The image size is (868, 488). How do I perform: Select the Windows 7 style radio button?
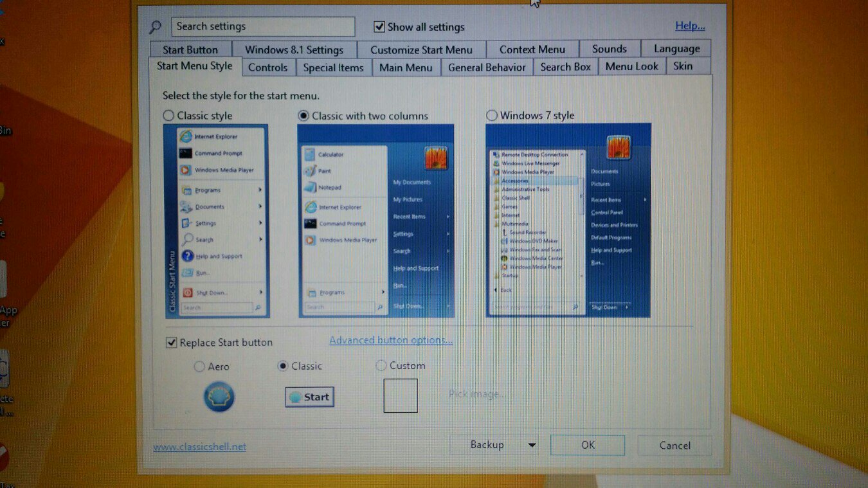[492, 116]
